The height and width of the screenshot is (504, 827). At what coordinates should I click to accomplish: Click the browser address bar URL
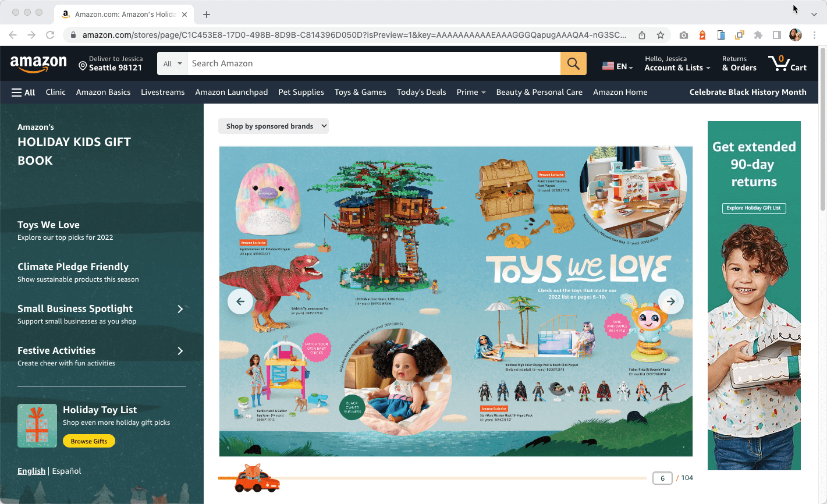[354, 35]
